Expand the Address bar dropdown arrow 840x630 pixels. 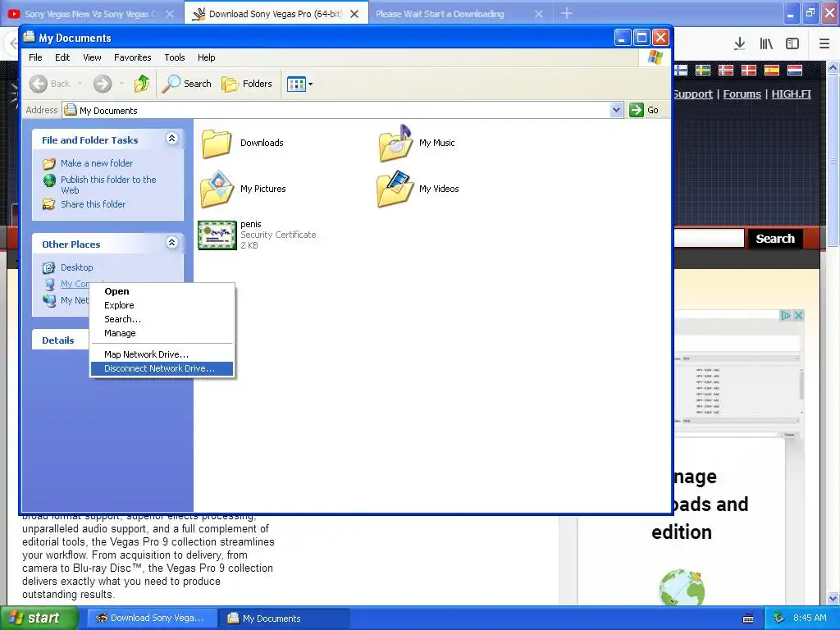point(616,110)
